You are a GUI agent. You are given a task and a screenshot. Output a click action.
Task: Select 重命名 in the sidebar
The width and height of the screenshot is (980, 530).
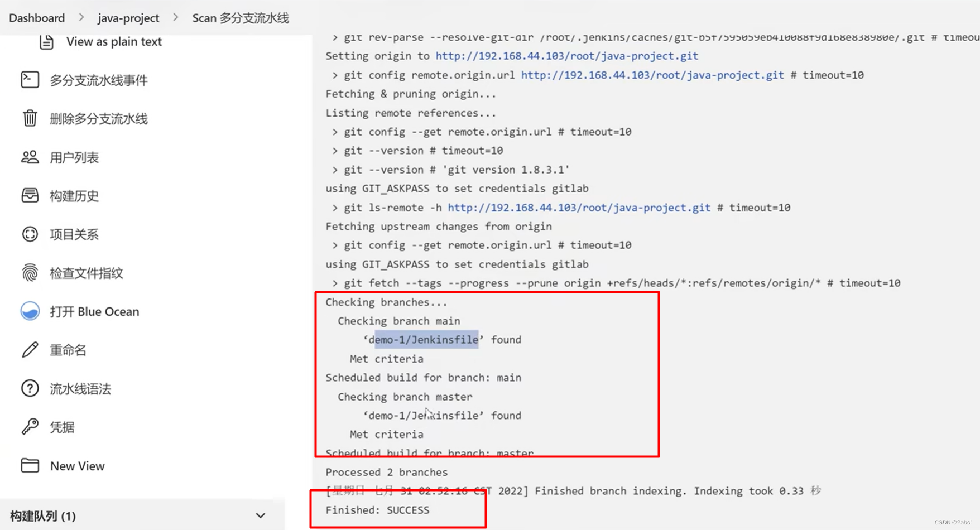coord(68,350)
